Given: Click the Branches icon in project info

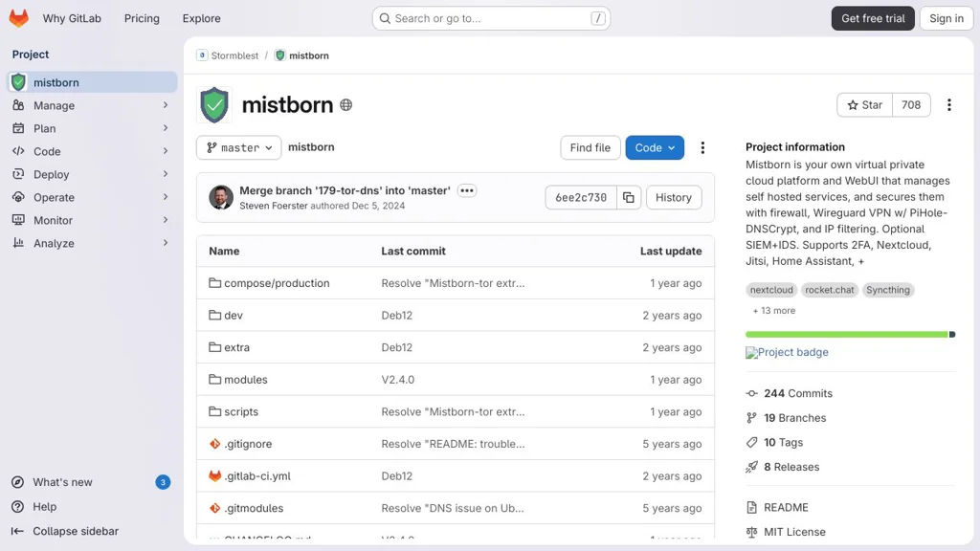Looking at the screenshot, I should tap(752, 418).
